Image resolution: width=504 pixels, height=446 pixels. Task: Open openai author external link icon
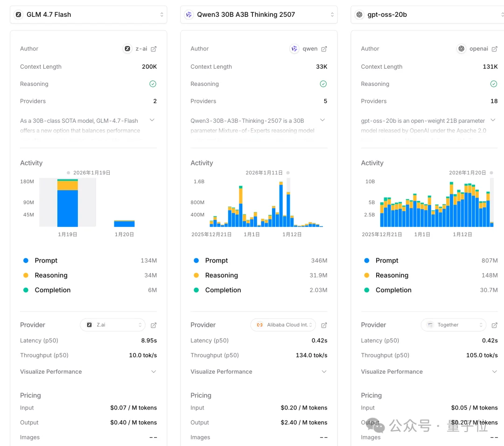[494, 49]
